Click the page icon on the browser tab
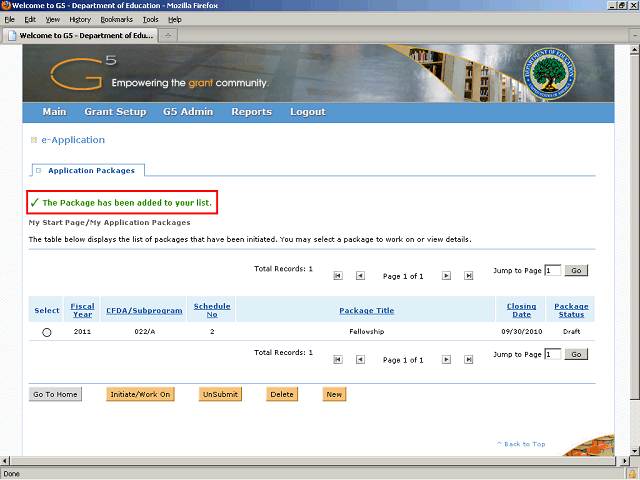The height and width of the screenshot is (480, 640). pyautogui.click(x=12, y=36)
